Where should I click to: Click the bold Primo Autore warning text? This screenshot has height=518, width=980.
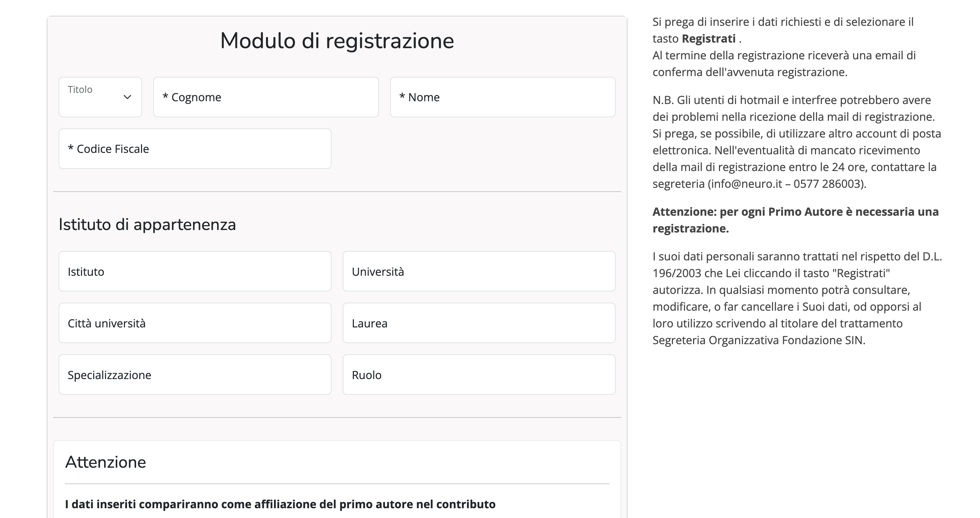[795, 220]
